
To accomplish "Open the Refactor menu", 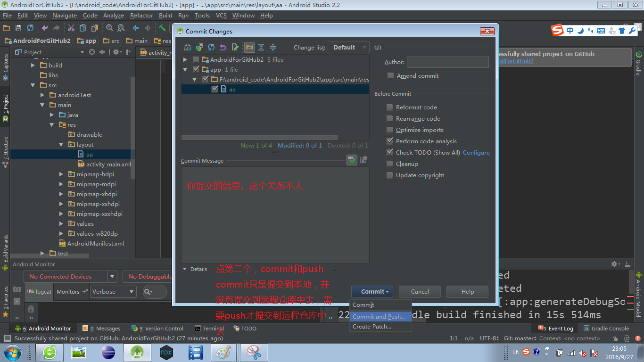I will (x=141, y=16).
